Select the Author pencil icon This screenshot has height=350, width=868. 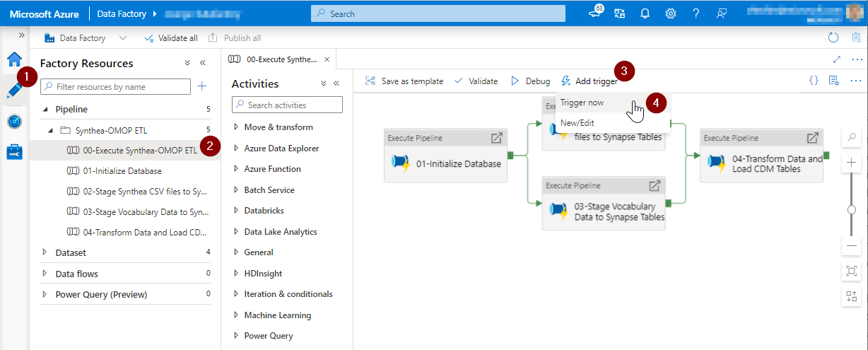click(x=14, y=90)
